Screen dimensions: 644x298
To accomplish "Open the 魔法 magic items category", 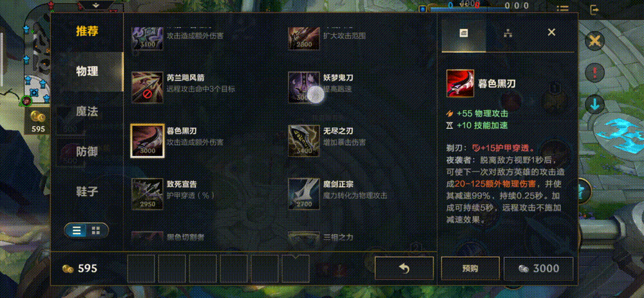I will pos(87,112).
